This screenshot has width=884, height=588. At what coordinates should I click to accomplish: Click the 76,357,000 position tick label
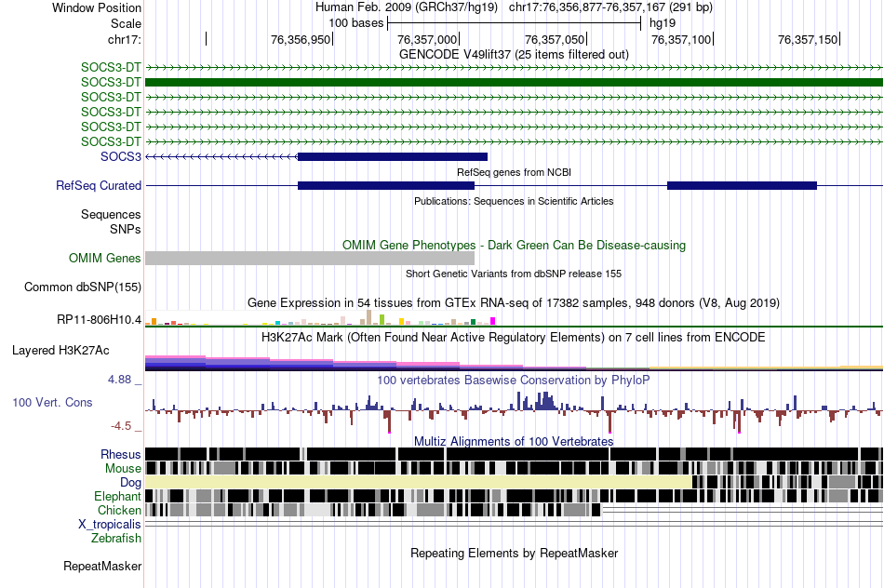point(427,39)
